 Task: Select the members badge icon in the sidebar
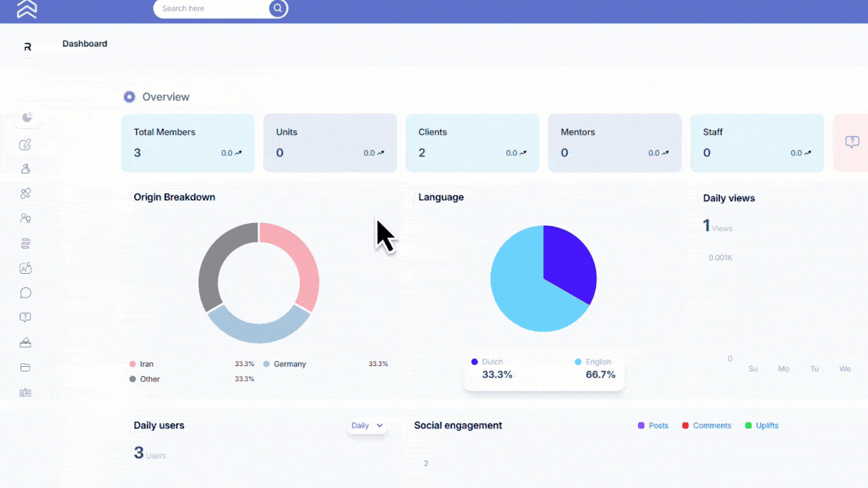pos(26,218)
